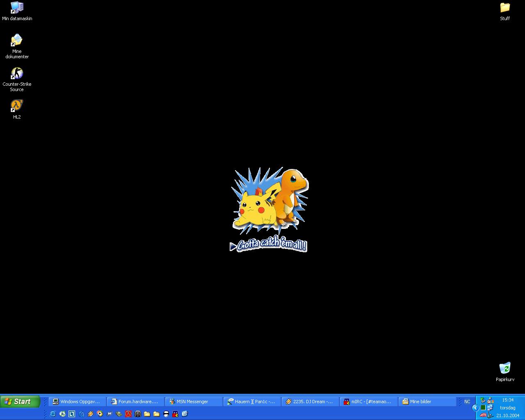The image size is (525, 420).
Task: Open the network connection computers tray icon
Action: point(490,408)
